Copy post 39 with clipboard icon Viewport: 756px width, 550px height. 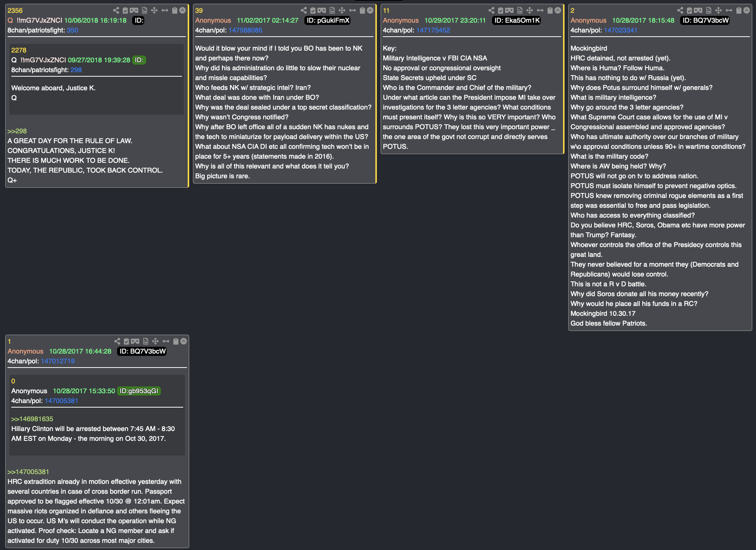pyautogui.click(x=363, y=10)
